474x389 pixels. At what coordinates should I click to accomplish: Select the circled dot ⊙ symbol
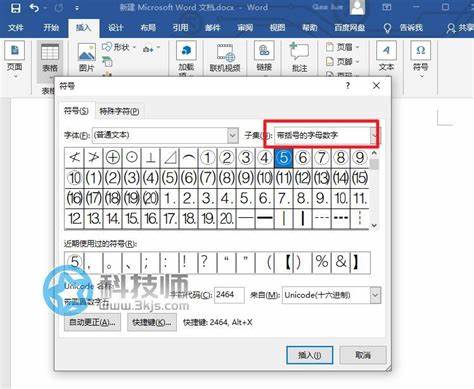point(131,158)
